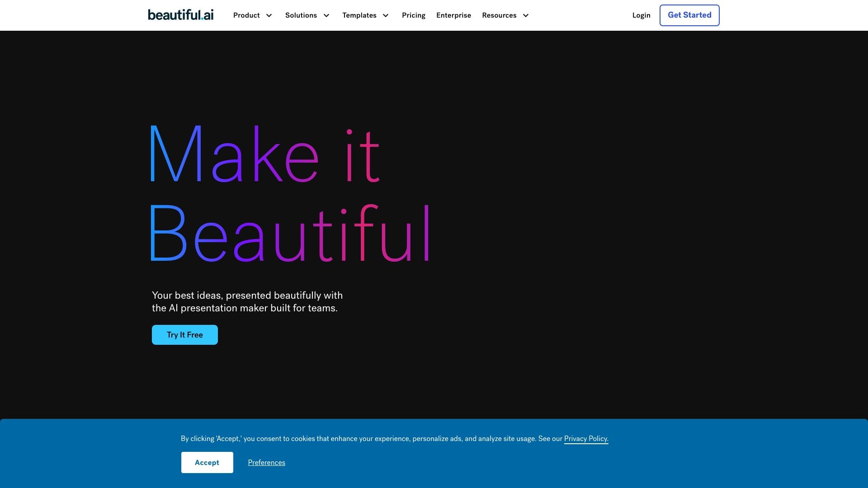The image size is (868, 488).
Task: Expand the chevron beside Resources
Action: tap(526, 15)
